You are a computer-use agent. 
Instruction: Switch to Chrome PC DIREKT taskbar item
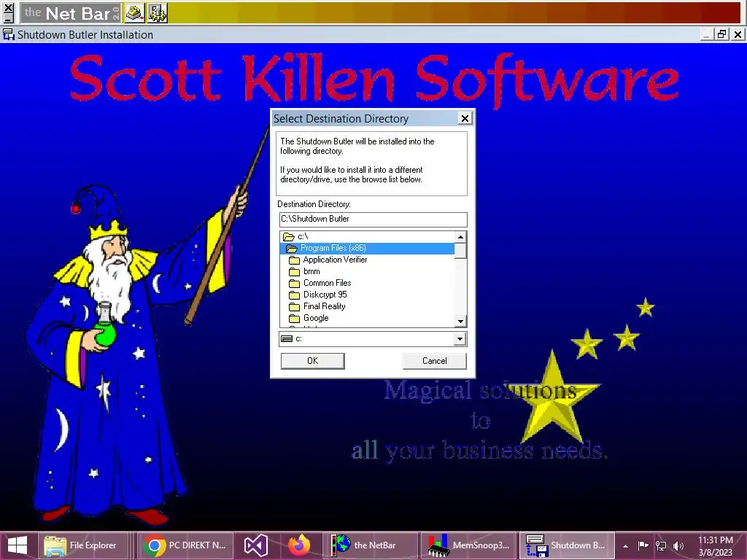point(185,545)
